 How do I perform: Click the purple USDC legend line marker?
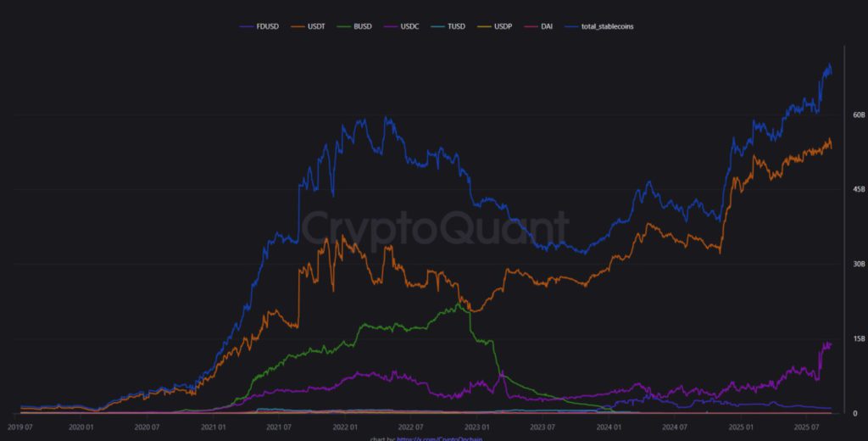point(393,26)
